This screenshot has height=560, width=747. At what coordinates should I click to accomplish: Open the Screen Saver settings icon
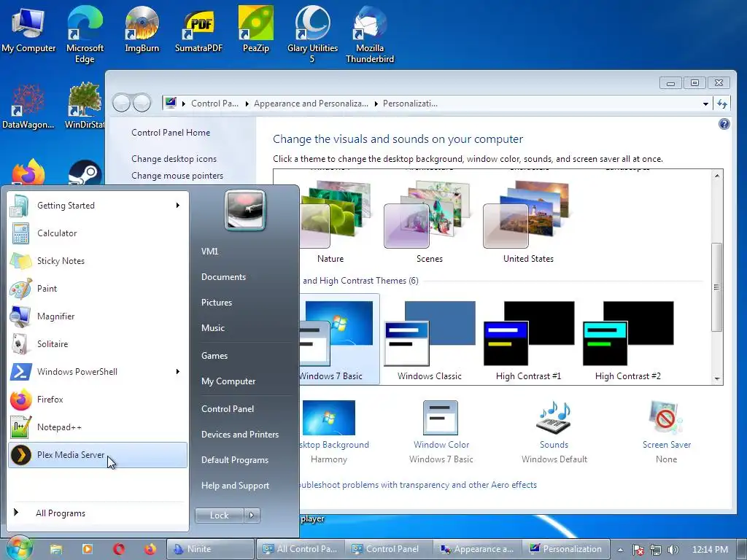tap(666, 418)
